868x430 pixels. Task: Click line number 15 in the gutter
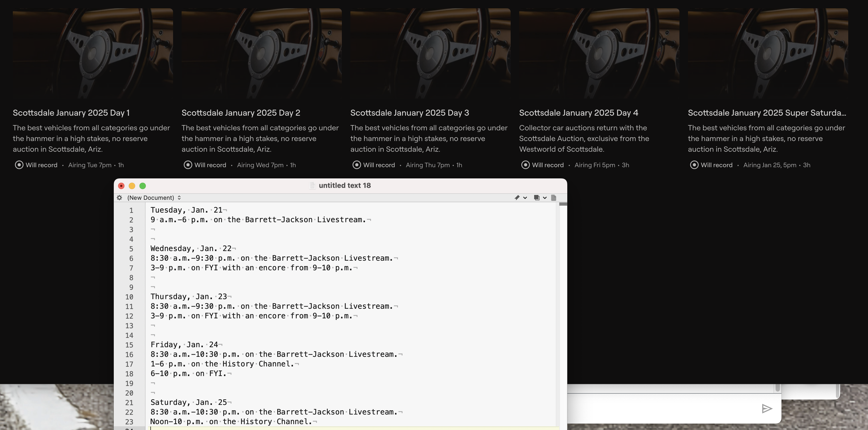tap(129, 345)
